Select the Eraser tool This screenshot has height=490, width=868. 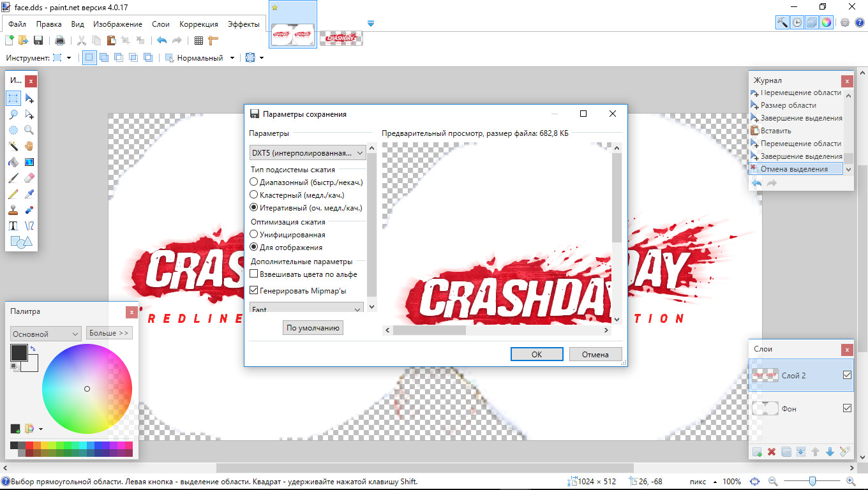(29, 178)
